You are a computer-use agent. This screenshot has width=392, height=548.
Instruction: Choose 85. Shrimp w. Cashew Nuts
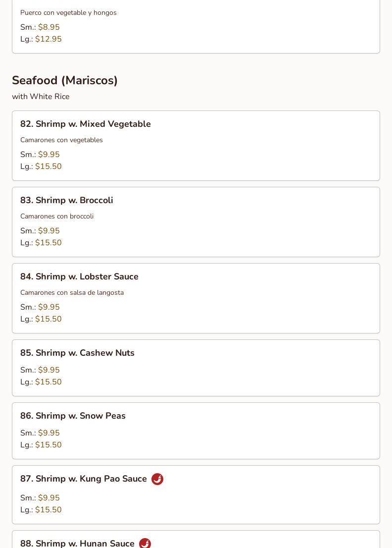[x=77, y=353]
